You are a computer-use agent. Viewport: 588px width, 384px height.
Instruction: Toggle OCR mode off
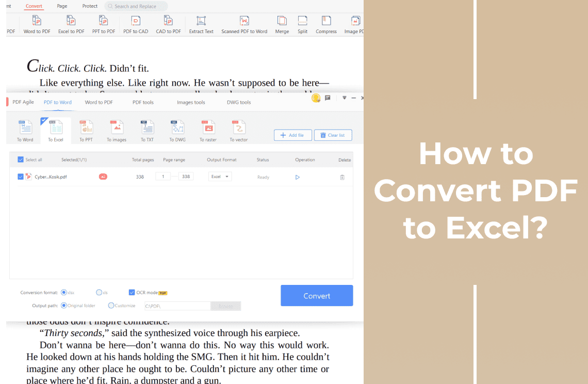pos(132,292)
